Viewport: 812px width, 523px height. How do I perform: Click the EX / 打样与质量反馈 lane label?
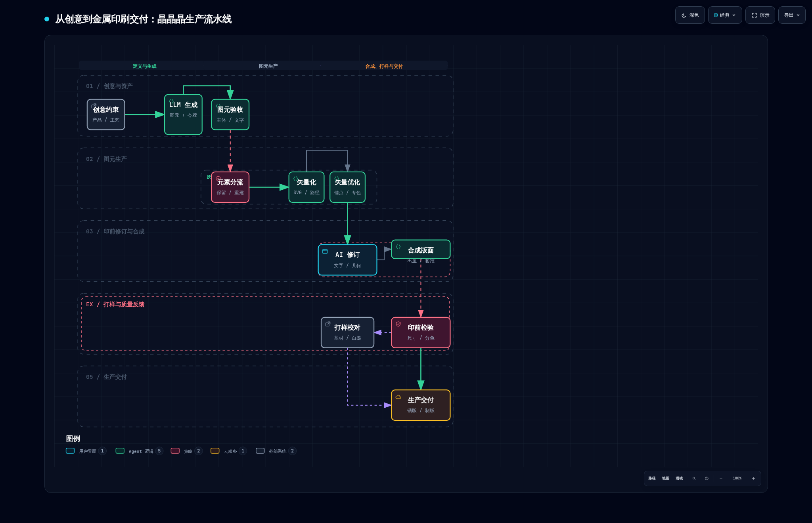[115, 304]
